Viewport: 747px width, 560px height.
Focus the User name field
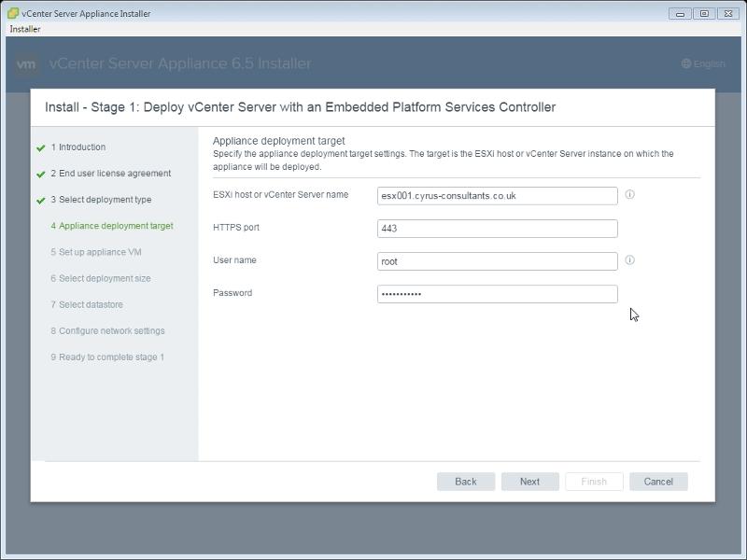point(498,261)
